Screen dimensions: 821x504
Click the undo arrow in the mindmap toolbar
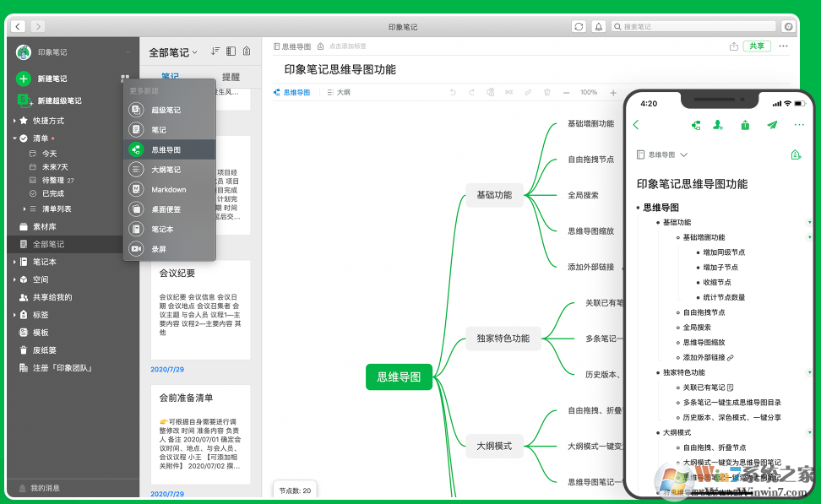tap(453, 92)
